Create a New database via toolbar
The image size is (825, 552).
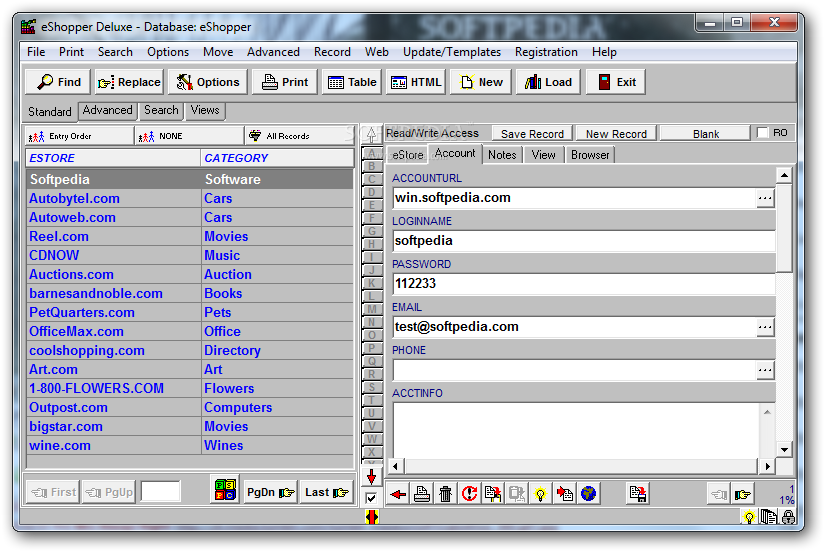click(x=480, y=82)
